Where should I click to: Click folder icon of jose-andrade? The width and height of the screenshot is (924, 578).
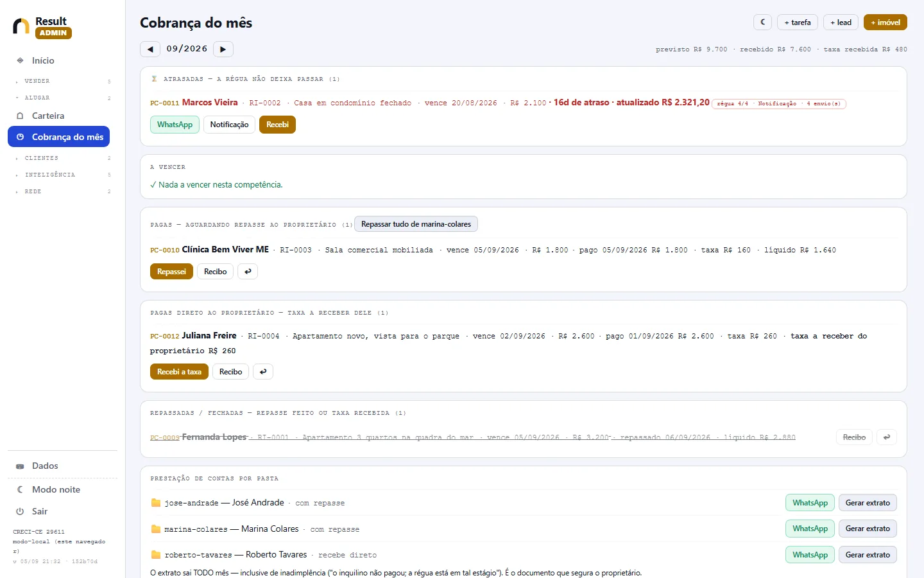(x=155, y=503)
